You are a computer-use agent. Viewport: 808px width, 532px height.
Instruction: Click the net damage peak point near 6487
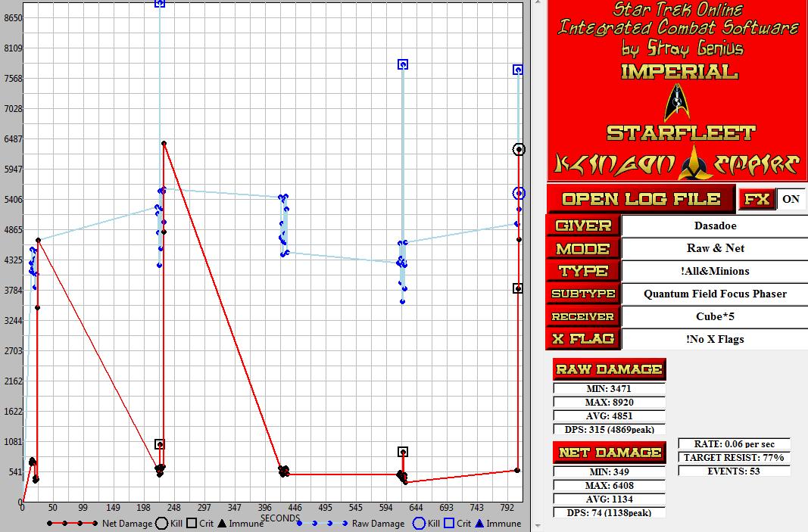164,144
